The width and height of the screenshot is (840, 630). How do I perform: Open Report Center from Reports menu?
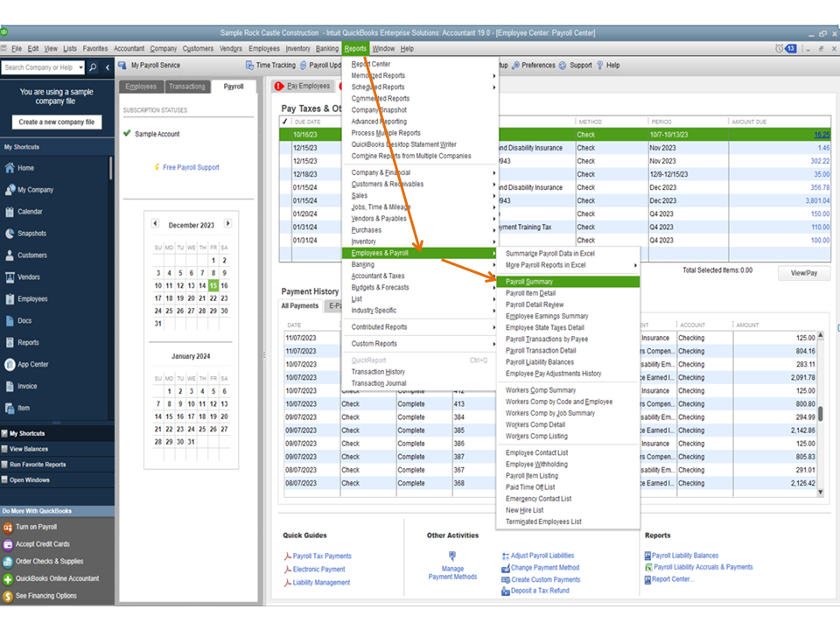tap(420, 64)
